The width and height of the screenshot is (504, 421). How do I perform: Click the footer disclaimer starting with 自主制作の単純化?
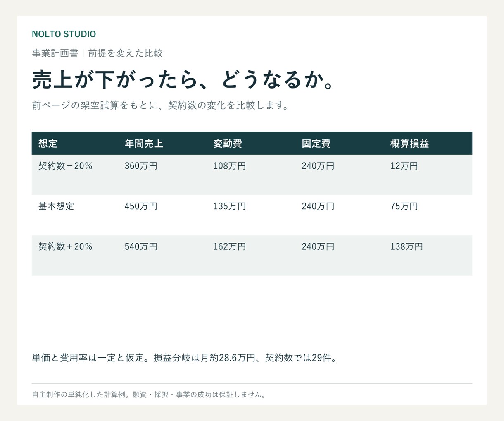point(149,395)
